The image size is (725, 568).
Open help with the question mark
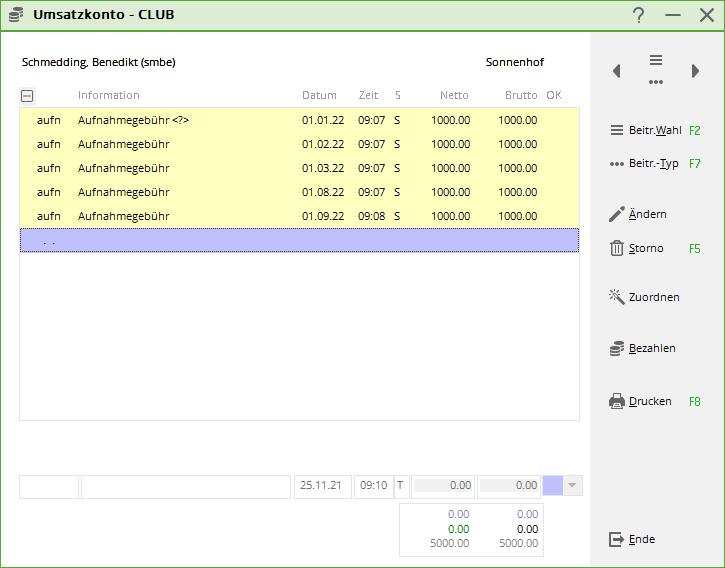pos(639,15)
